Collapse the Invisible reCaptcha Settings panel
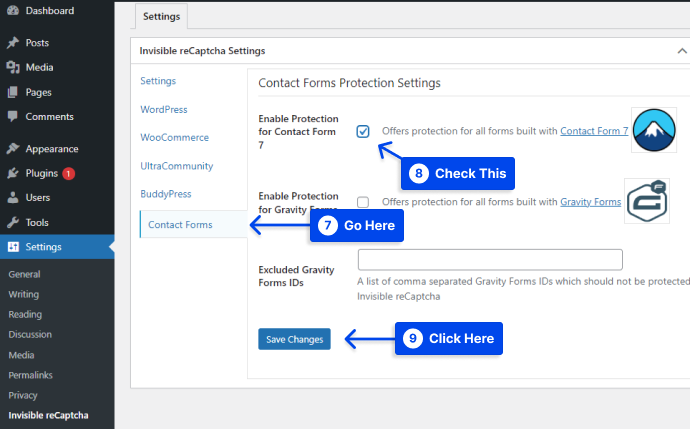Screen dimensions: 690x429 point(682,51)
